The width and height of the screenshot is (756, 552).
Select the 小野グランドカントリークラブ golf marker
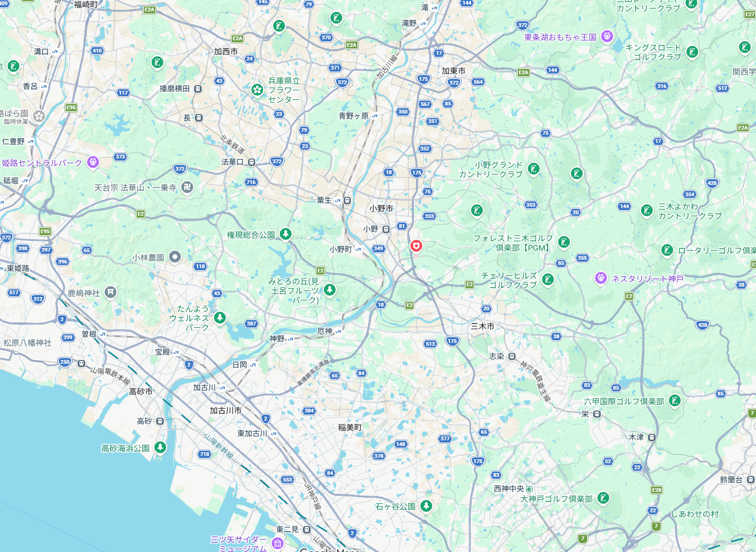point(534,169)
